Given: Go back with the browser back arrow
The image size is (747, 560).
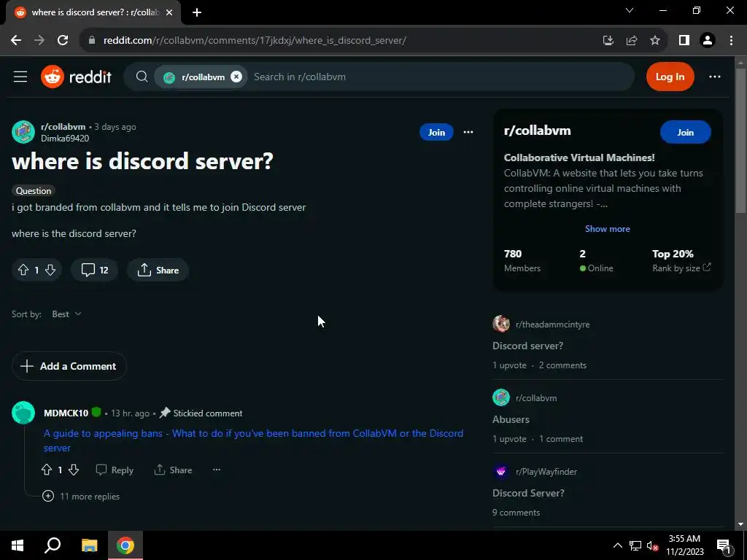Looking at the screenshot, I should (x=16, y=41).
